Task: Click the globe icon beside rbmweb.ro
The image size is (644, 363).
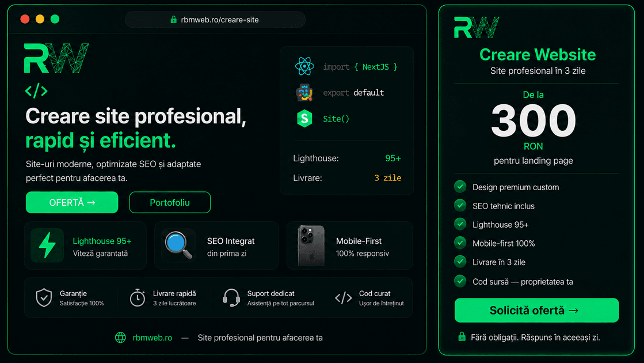Action: coord(120,338)
